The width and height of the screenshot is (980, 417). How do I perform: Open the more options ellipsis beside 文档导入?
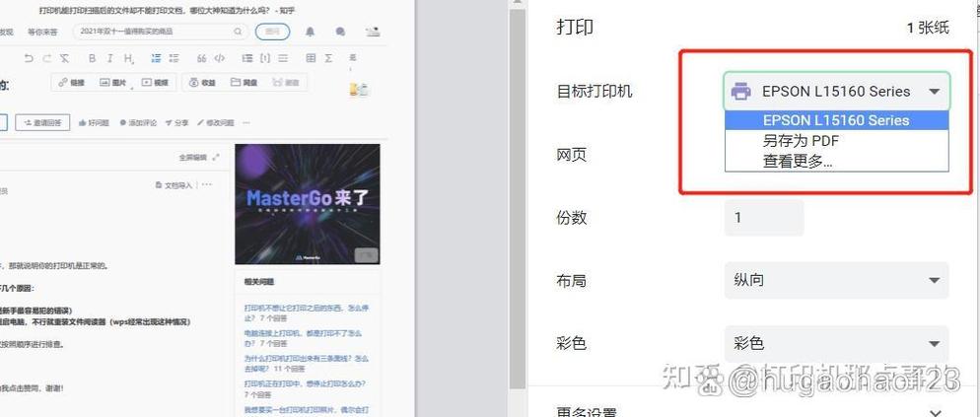click(207, 185)
